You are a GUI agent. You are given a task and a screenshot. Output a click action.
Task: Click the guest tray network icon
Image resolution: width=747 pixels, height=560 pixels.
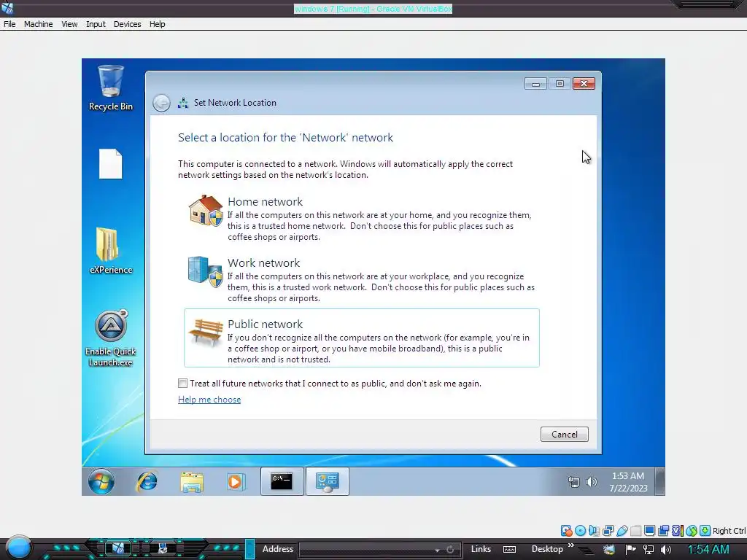574,482
